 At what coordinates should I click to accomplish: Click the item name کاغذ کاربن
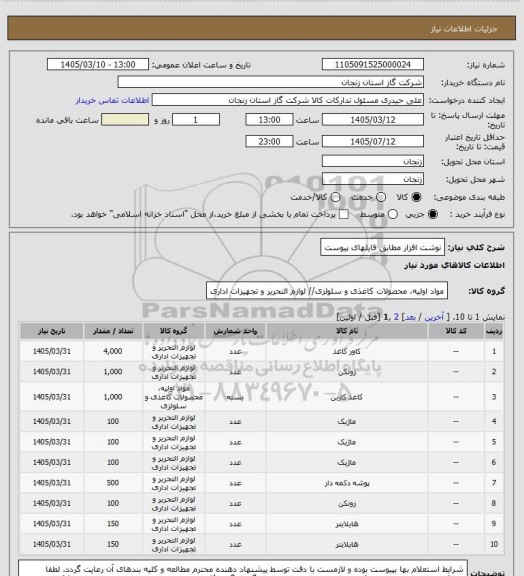pos(347,397)
